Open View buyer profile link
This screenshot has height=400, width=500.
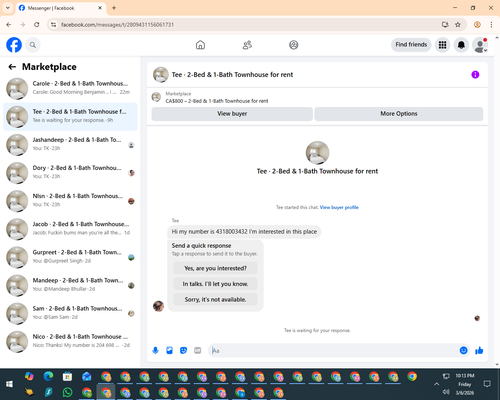[x=339, y=207]
